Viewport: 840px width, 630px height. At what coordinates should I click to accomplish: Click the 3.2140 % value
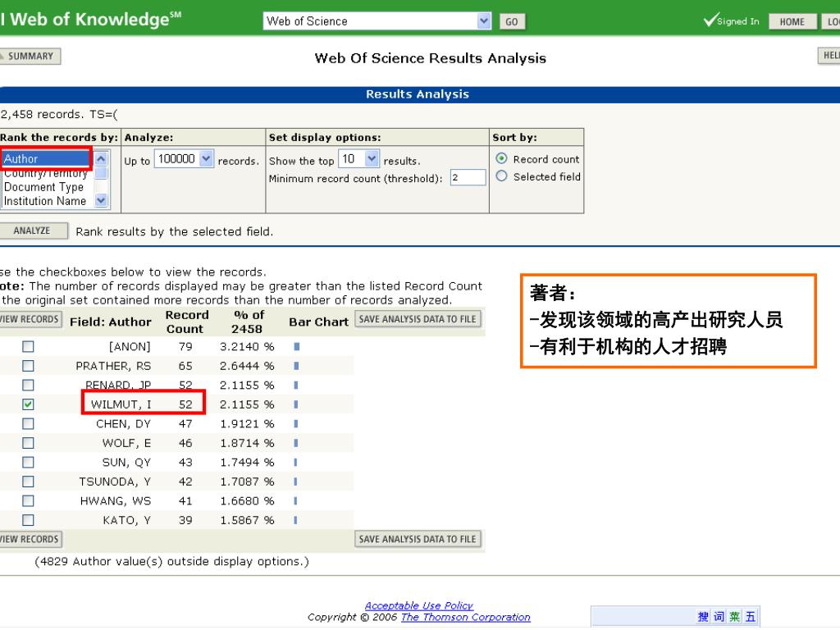pyautogui.click(x=247, y=347)
